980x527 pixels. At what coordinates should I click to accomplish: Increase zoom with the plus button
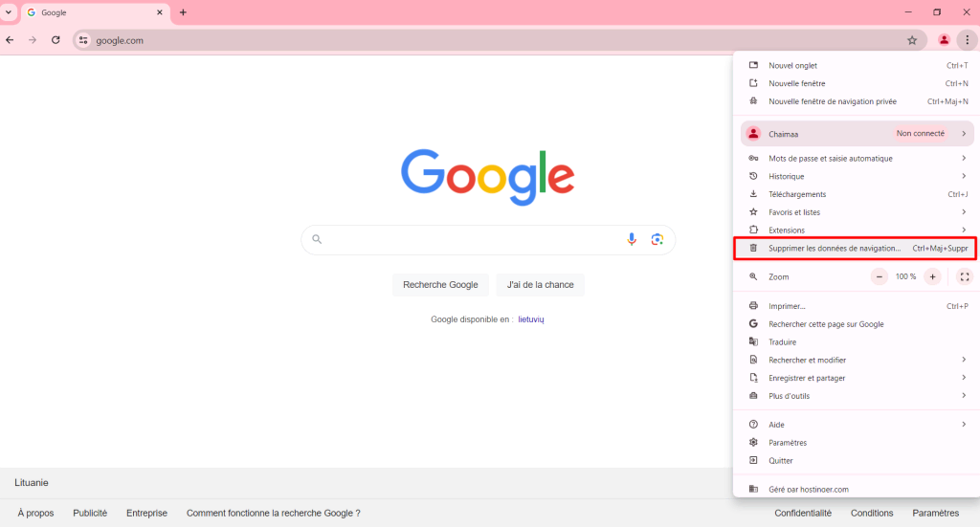pos(932,276)
